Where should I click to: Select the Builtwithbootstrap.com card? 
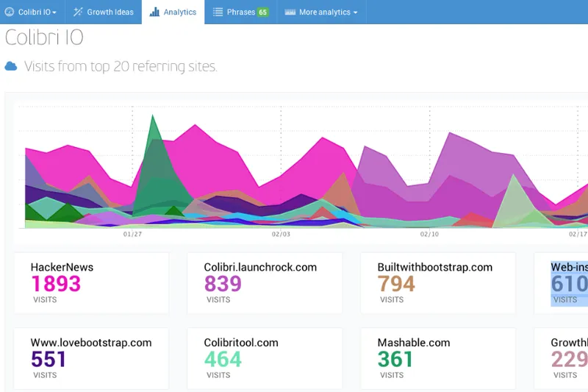click(x=437, y=283)
